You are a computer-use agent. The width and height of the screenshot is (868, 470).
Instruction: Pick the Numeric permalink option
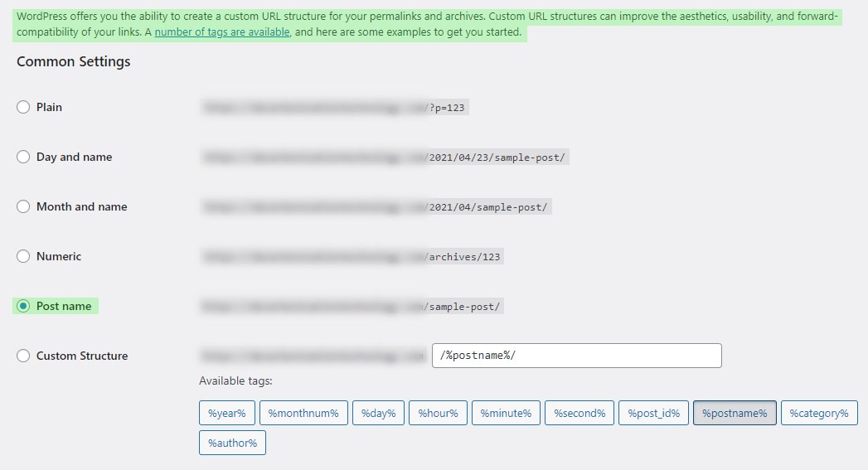click(23, 256)
